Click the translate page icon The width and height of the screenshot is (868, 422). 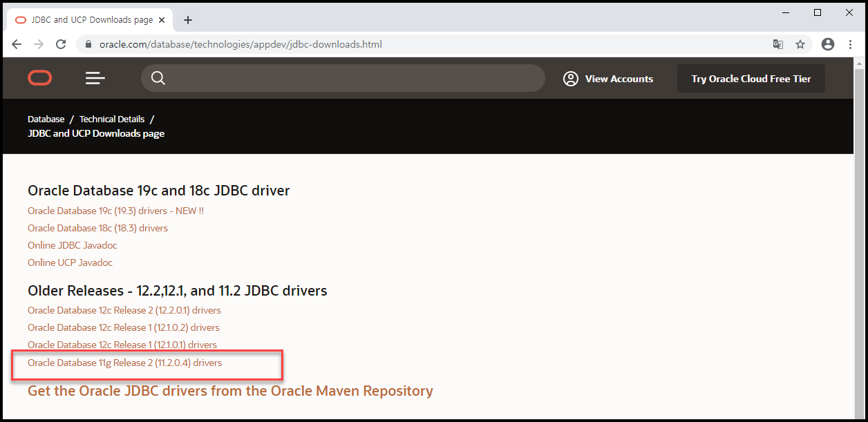[778, 44]
